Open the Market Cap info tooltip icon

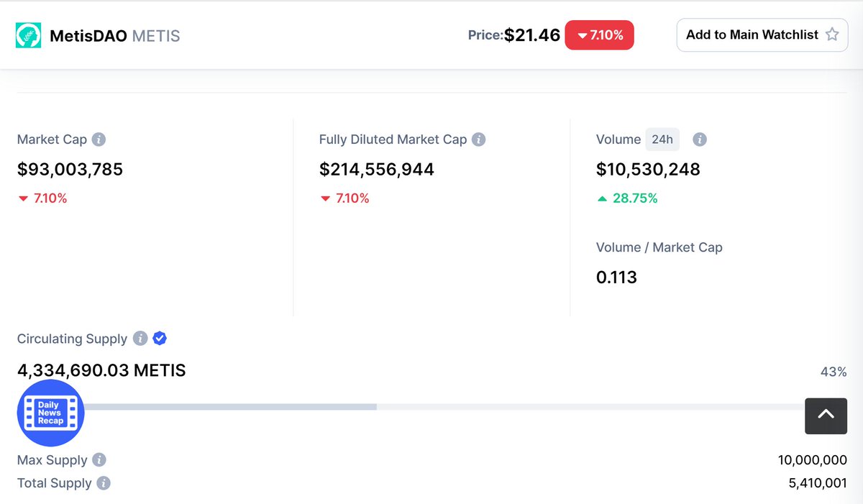pos(99,139)
